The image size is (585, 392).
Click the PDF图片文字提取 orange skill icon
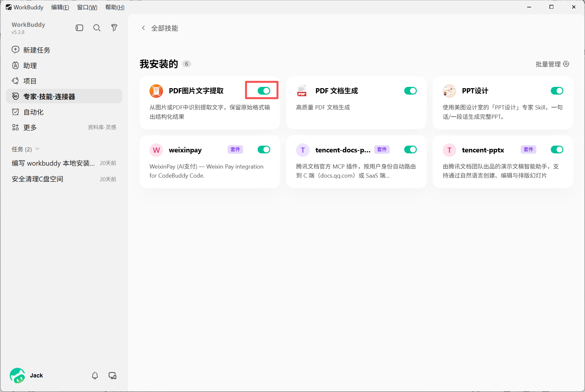(156, 91)
